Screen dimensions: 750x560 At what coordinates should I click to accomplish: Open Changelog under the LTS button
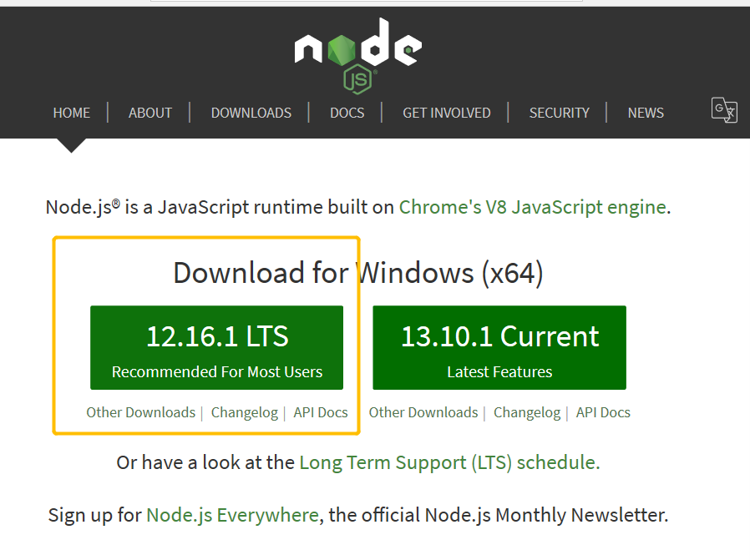(x=245, y=412)
